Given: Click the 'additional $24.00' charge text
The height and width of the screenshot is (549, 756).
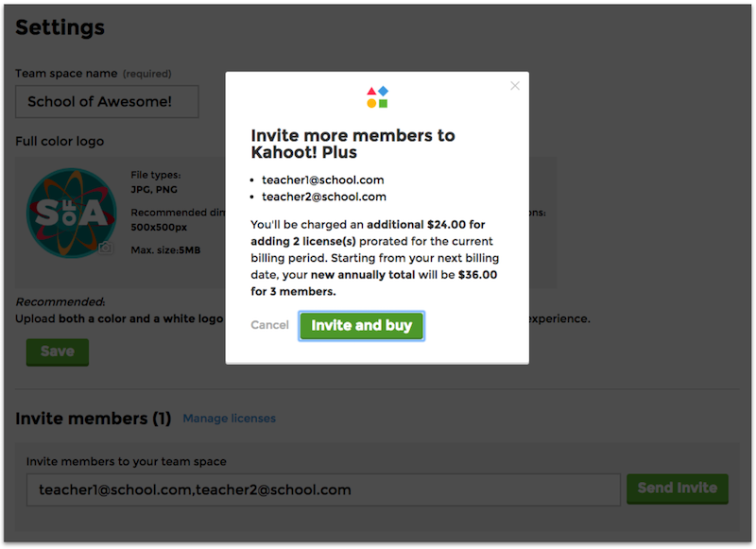Looking at the screenshot, I should [x=417, y=225].
